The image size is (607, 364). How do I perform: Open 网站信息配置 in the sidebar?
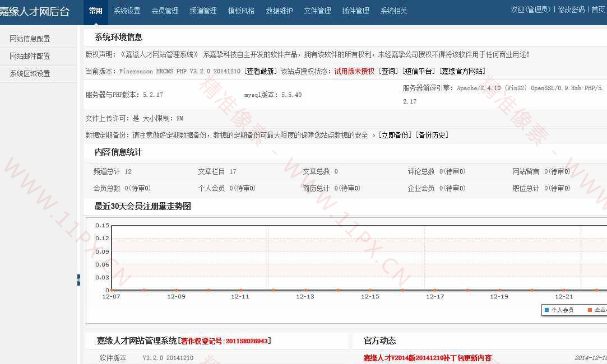[30, 39]
